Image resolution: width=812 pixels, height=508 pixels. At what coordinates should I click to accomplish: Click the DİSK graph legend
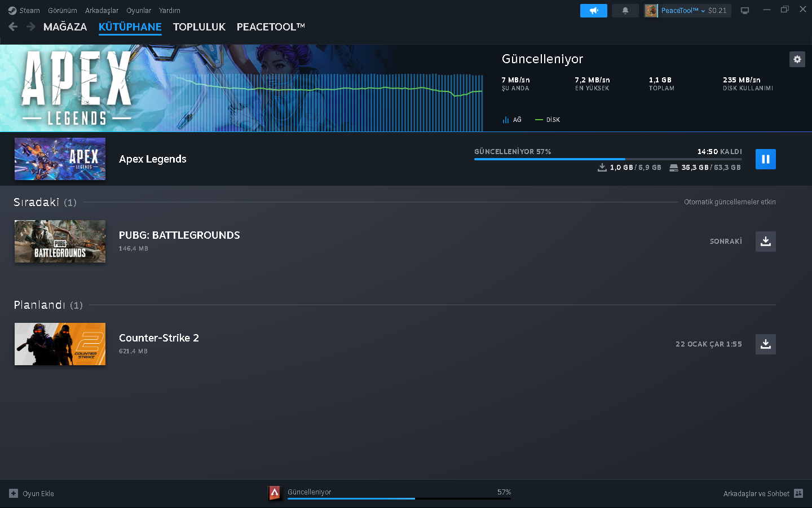pyautogui.click(x=548, y=120)
